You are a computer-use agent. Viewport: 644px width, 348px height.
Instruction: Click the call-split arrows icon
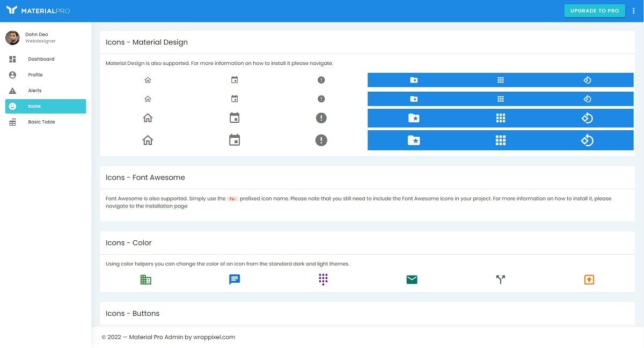pyautogui.click(x=500, y=279)
